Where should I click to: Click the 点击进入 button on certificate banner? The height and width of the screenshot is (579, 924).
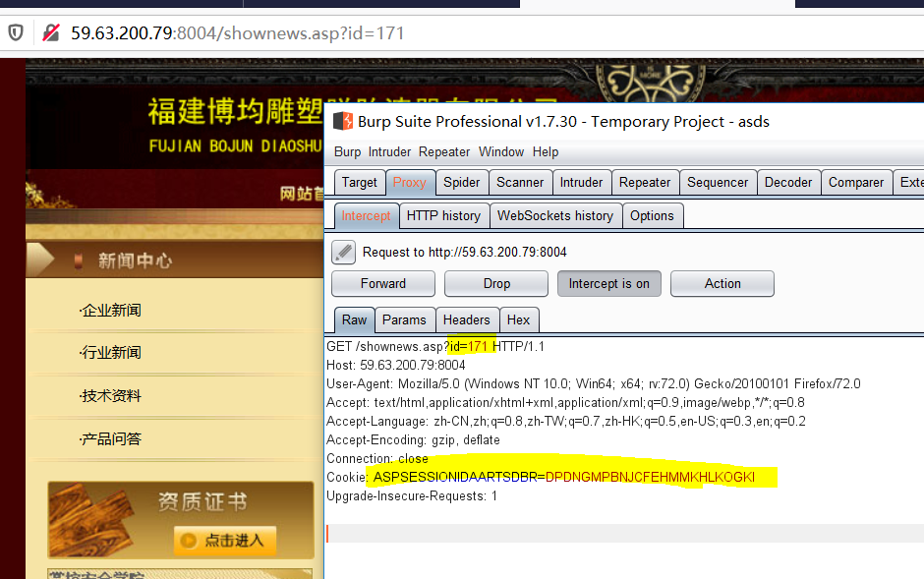click(224, 540)
